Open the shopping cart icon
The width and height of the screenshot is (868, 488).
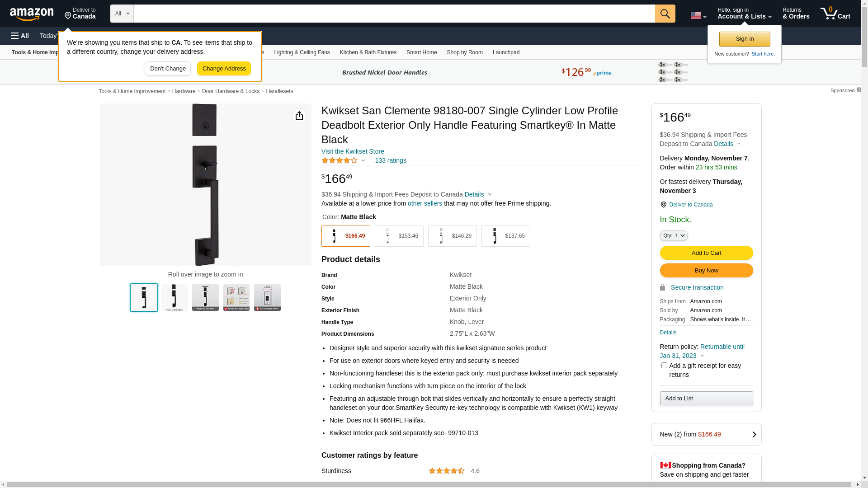(x=835, y=14)
